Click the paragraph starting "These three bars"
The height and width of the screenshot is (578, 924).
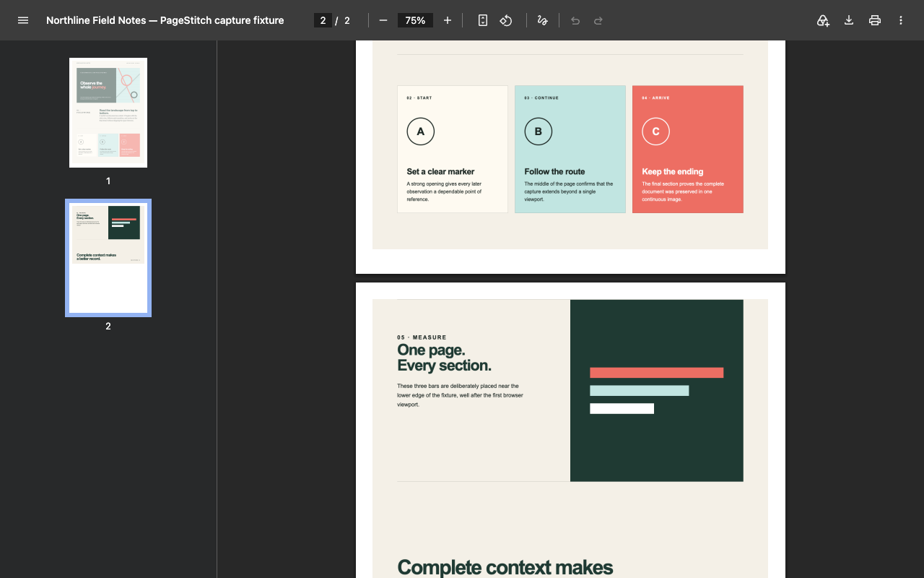[x=460, y=395]
